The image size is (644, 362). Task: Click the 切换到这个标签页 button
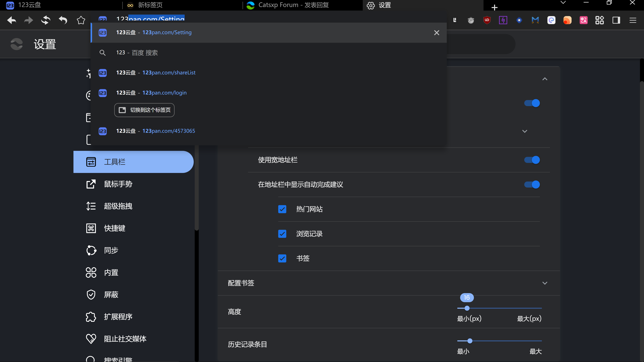[x=144, y=110]
